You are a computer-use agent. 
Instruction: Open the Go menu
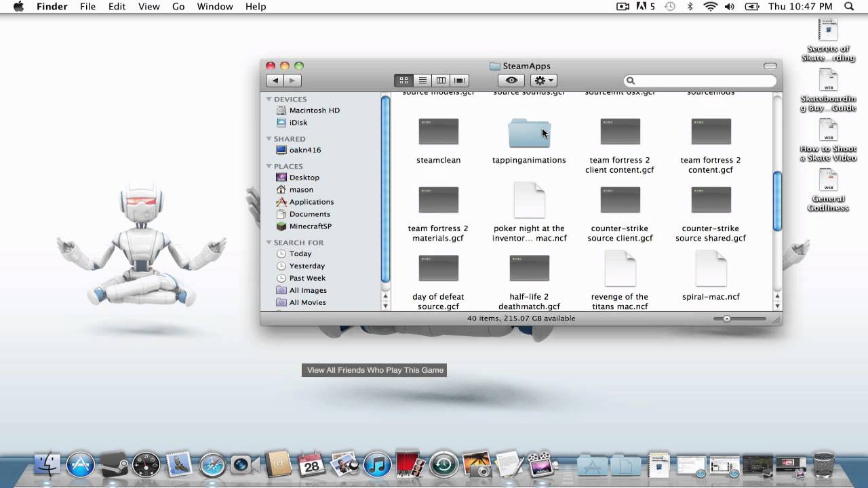coord(178,7)
